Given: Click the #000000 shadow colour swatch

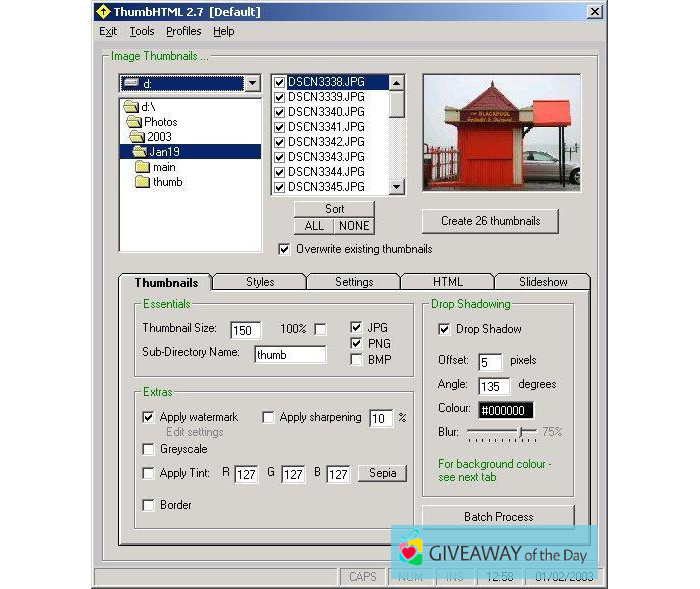Looking at the screenshot, I should pos(506,410).
